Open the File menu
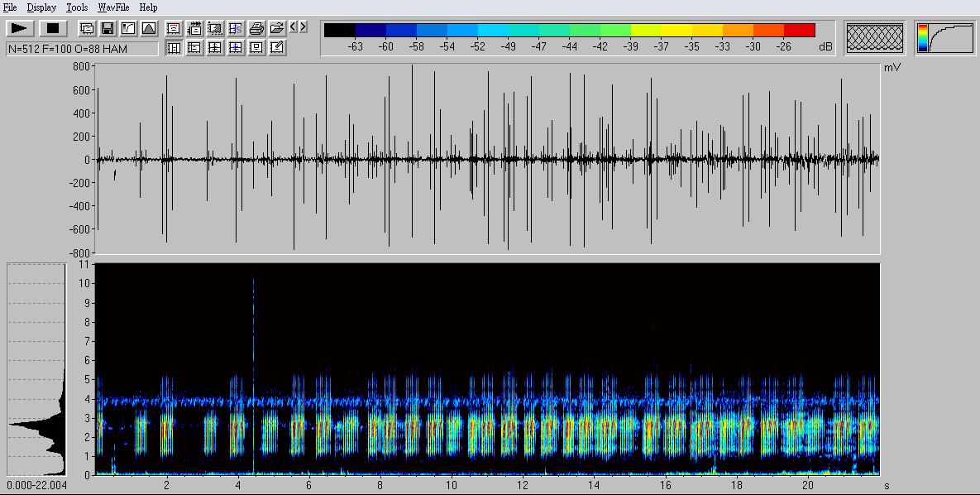 tap(10, 7)
